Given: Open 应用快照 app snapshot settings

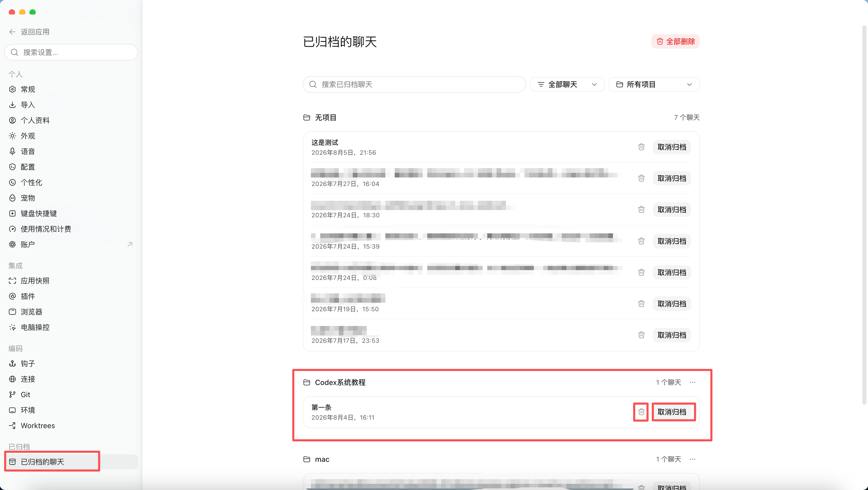Looking at the screenshot, I should [71, 281].
